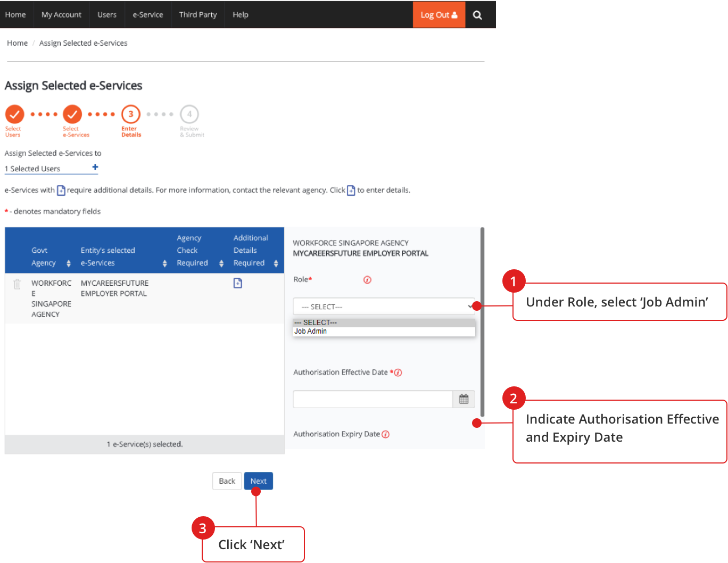Click the blue plus icon beside Selected Users
Screen dimensions: 728x563
click(x=95, y=168)
